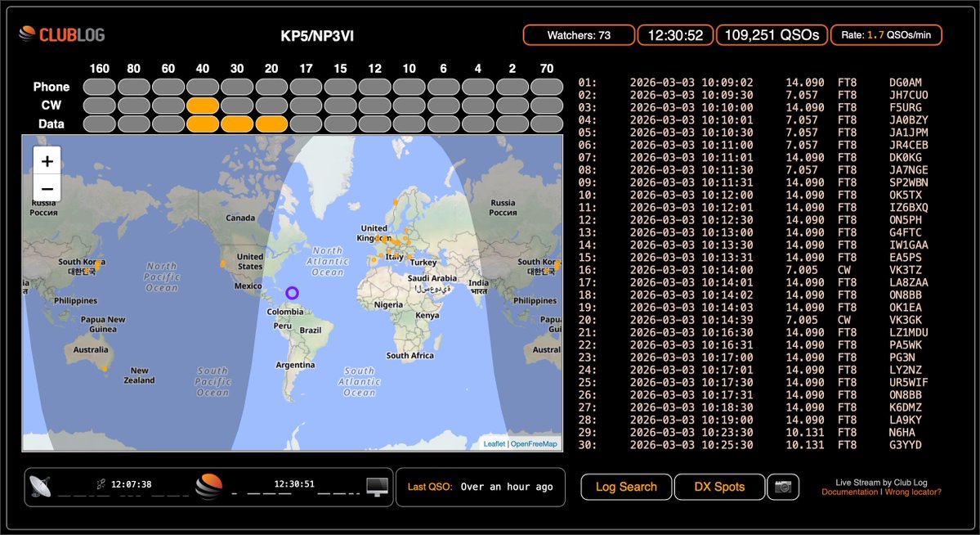Viewport: 980px width, 535px height.
Task: Select log row 09 callsign SP2WBN
Action: (x=909, y=182)
